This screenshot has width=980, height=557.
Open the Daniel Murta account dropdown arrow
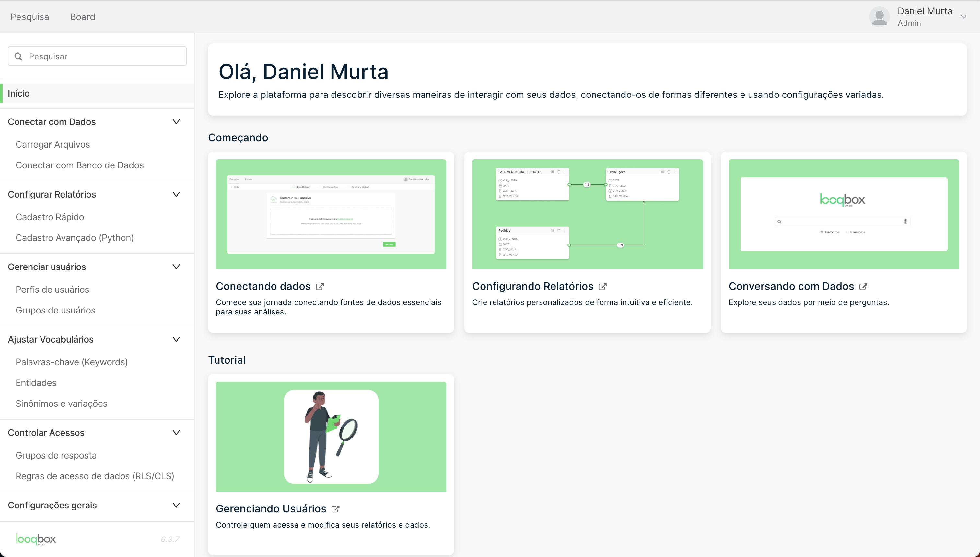coord(963,17)
